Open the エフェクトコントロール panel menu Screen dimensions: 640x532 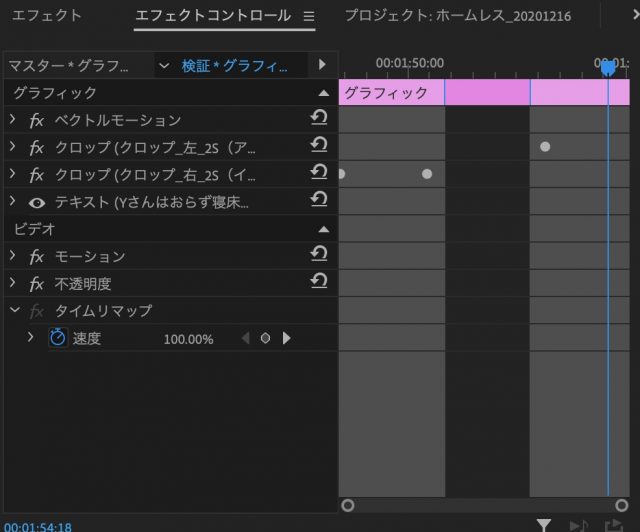309,17
